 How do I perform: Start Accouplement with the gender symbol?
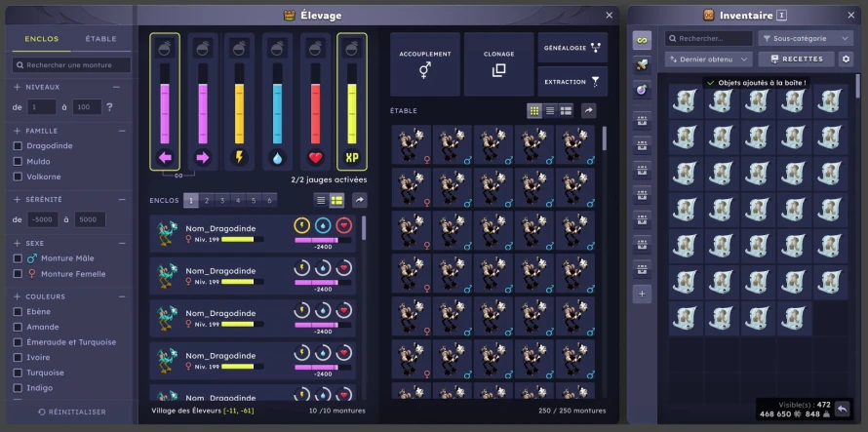click(x=425, y=64)
